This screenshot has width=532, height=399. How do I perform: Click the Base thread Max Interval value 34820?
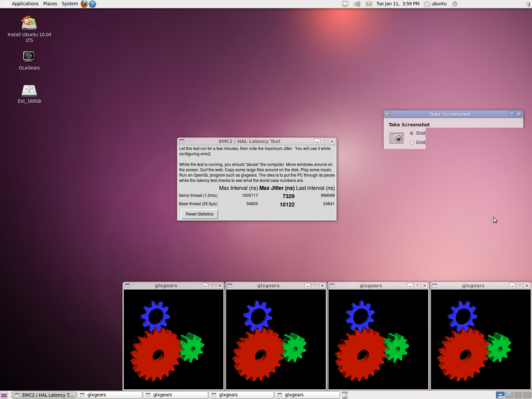[x=252, y=204]
